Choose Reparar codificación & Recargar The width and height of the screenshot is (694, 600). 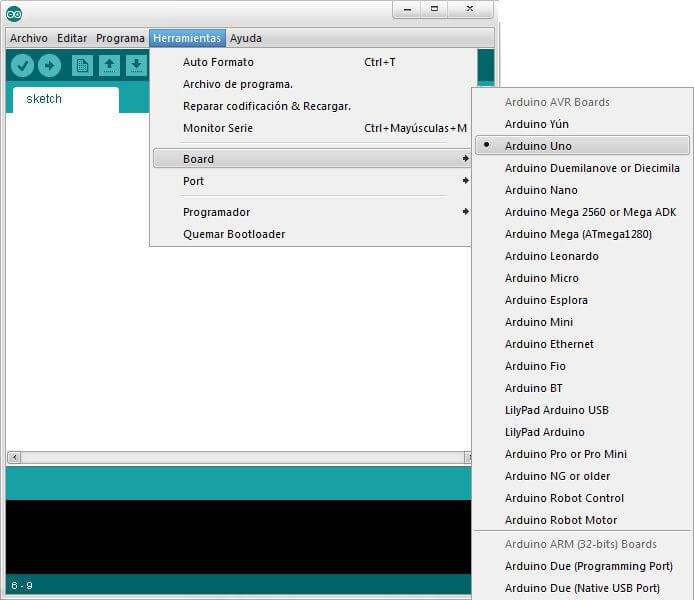click(312, 106)
